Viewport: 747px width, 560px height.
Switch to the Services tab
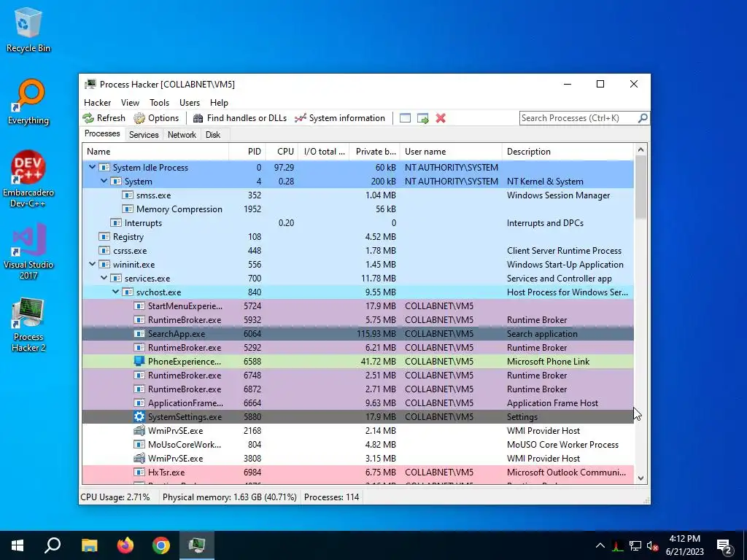pos(144,135)
